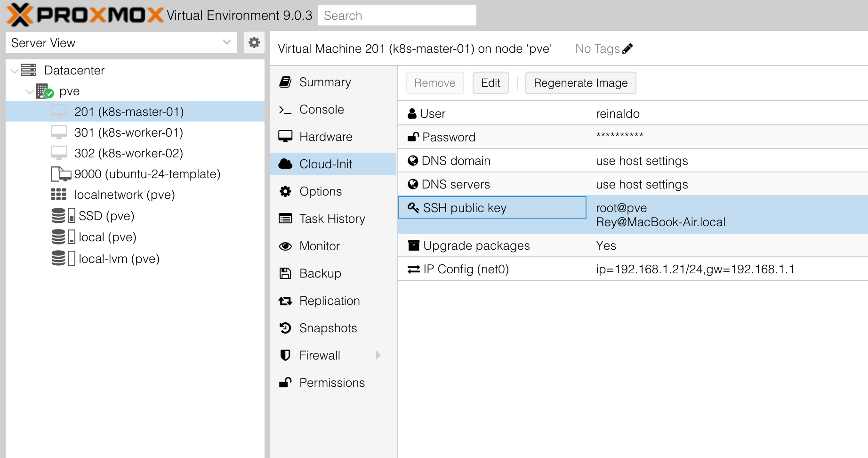
Task: Expand the Firewall submenu arrow
Action: click(378, 355)
